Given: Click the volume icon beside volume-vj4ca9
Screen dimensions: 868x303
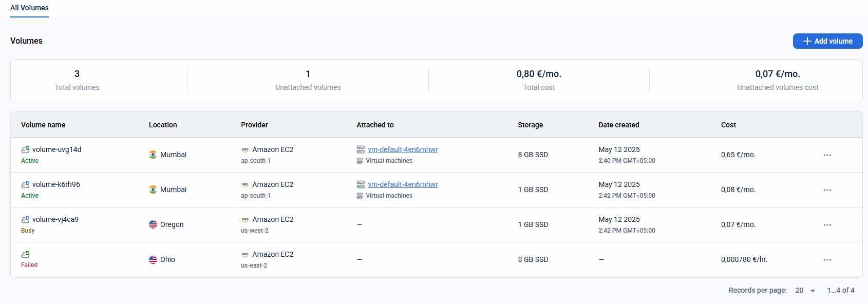Looking at the screenshot, I should coord(25,219).
